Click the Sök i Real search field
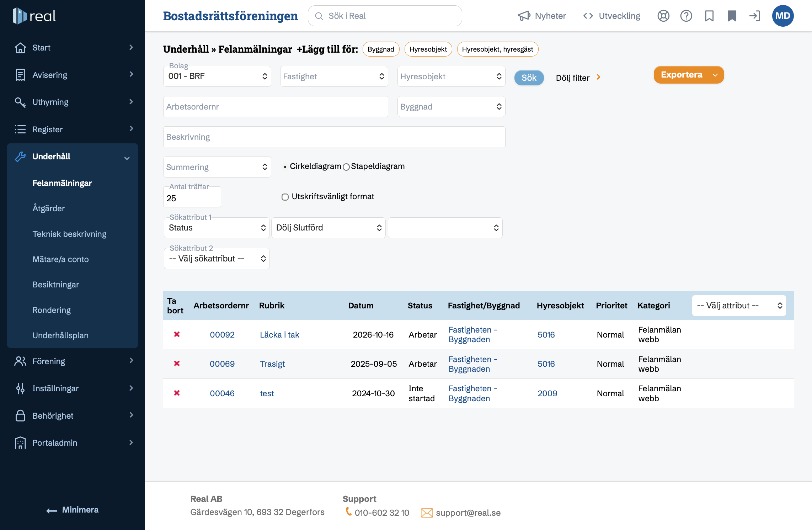Viewport: 812px width, 530px height. [x=385, y=16]
